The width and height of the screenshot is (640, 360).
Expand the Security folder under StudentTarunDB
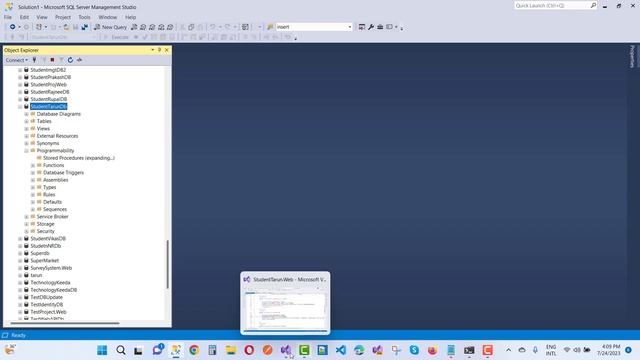point(27,231)
